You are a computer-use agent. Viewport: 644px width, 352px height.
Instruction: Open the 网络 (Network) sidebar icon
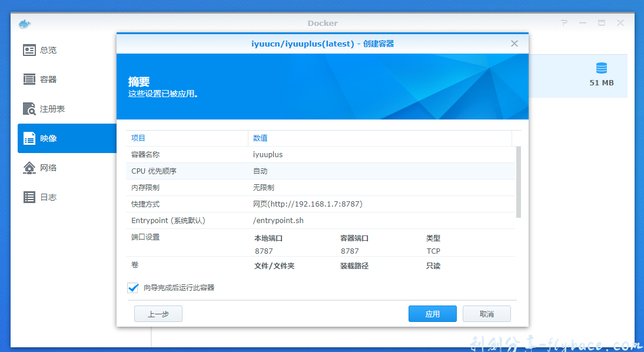(x=29, y=168)
